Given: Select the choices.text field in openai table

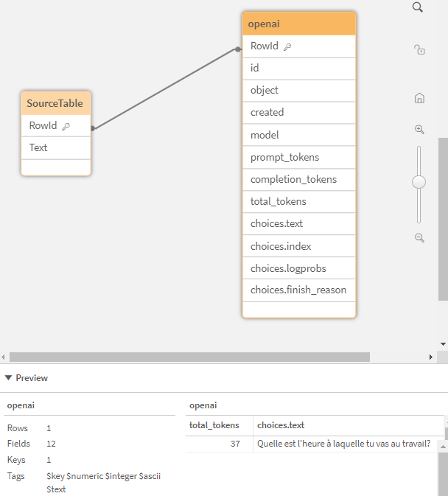Looking at the screenshot, I should point(298,223).
